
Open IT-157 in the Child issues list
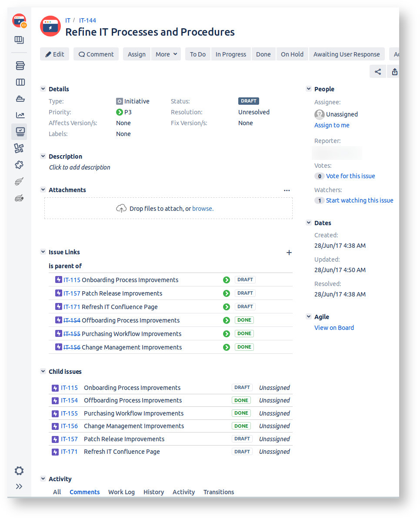(69, 439)
